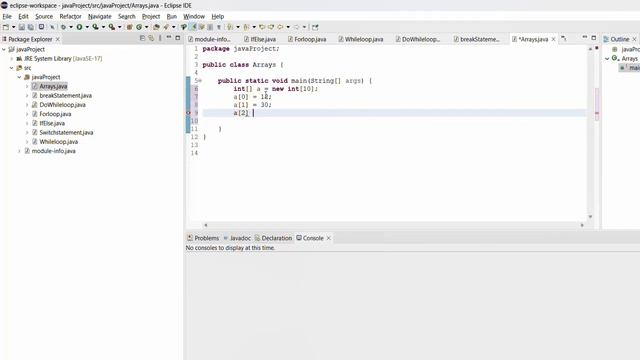
Task: Open the Source menu
Action: click(44, 16)
